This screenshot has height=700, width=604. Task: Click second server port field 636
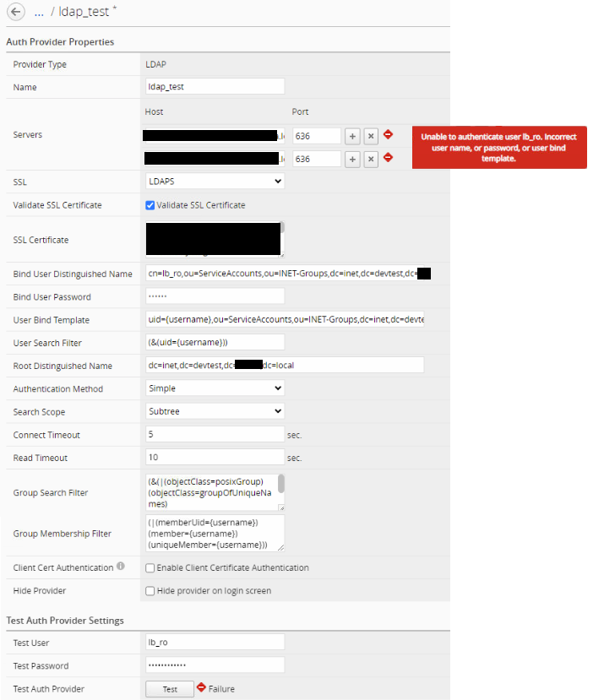317,160
